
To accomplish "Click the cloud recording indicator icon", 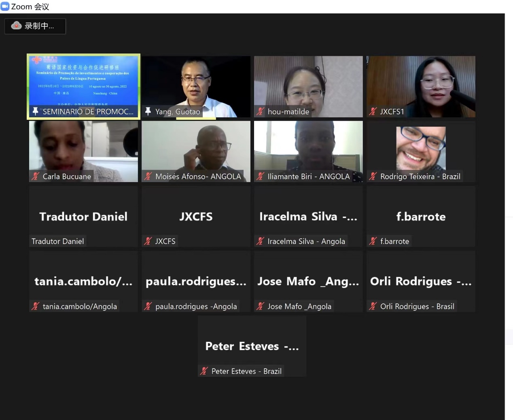I will pyautogui.click(x=16, y=25).
